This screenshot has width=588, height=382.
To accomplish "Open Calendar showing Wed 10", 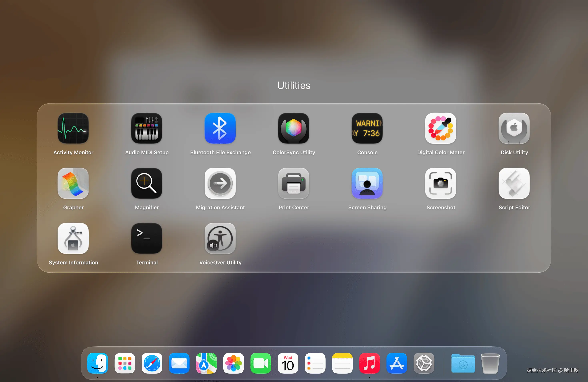I will 288,363.
